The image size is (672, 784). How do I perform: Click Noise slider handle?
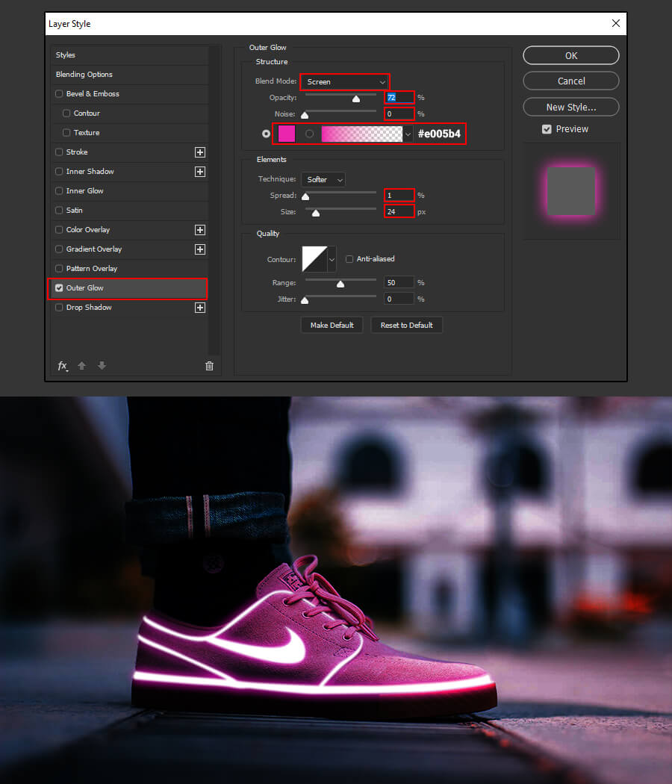[x=305, y=116]
